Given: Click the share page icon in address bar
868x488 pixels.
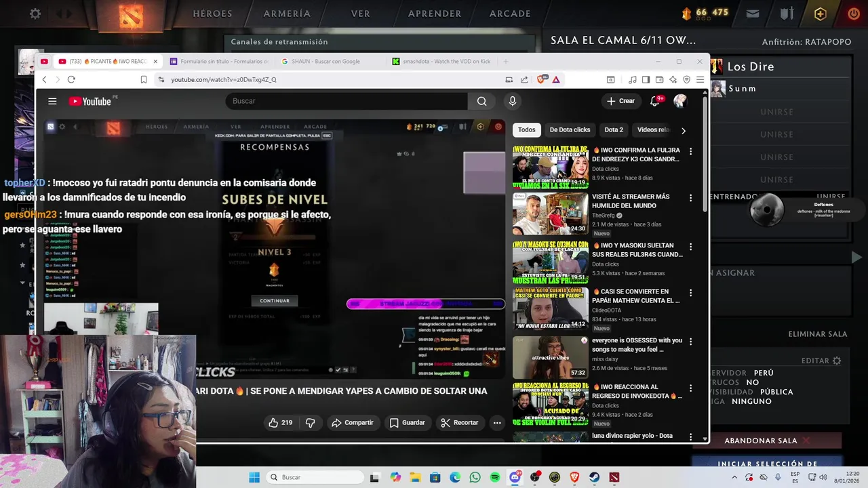Looking at the screenshot, I should point(524,79).
